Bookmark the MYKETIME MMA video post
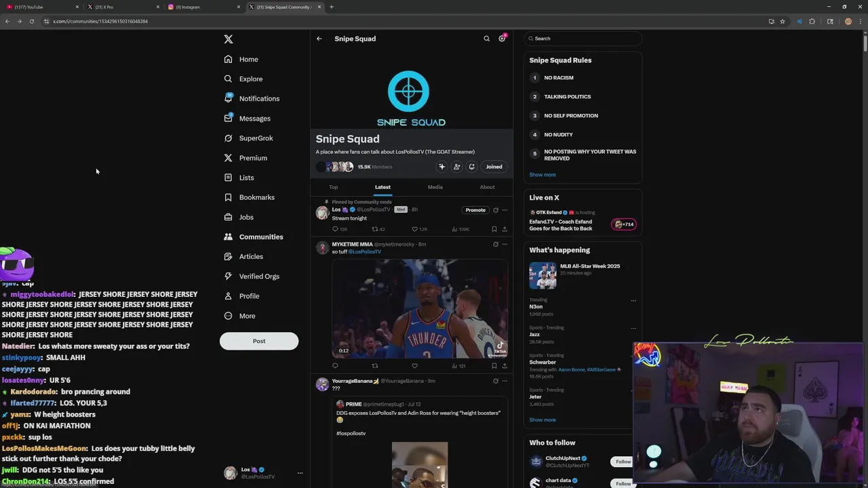This screenshot has width=868, height=488. click(494, 366)
